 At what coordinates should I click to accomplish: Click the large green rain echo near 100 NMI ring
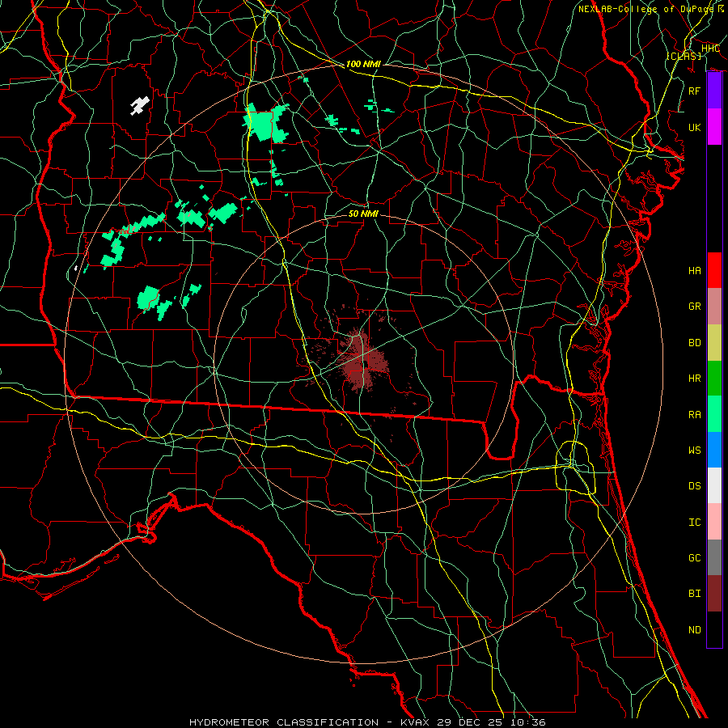coord(265,123)
